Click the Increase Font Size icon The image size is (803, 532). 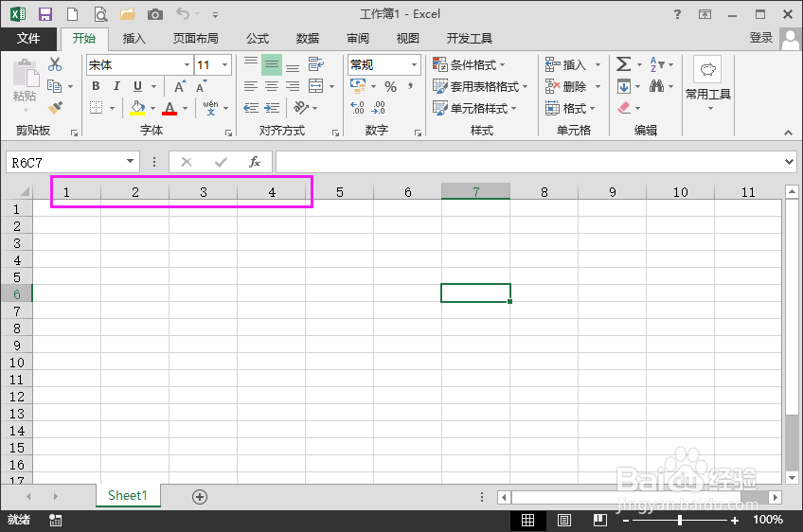coord(180,86)
